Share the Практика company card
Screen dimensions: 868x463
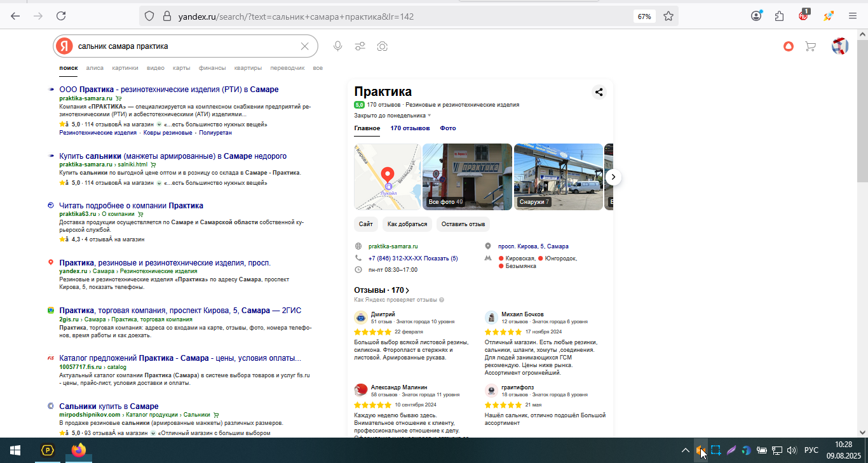599,92
